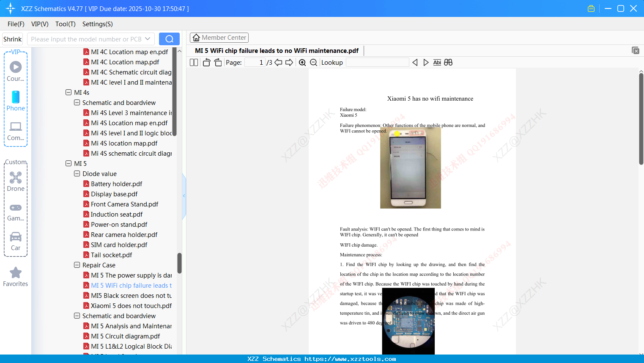Rotate the page counterclockwise
This screenshot has height=363, width=644.
[x=206, y=62]
